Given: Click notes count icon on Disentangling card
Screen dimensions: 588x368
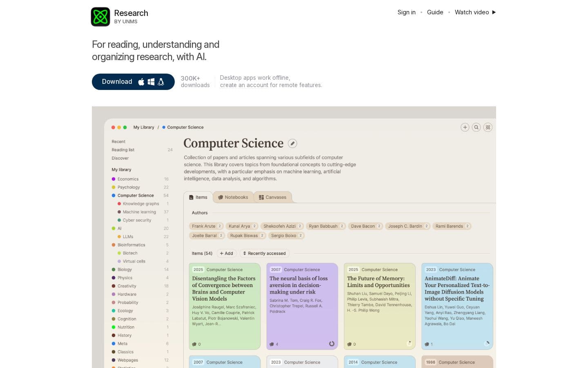Looking at the screenshot, I should pyautogui.click(x=194, y=344).
